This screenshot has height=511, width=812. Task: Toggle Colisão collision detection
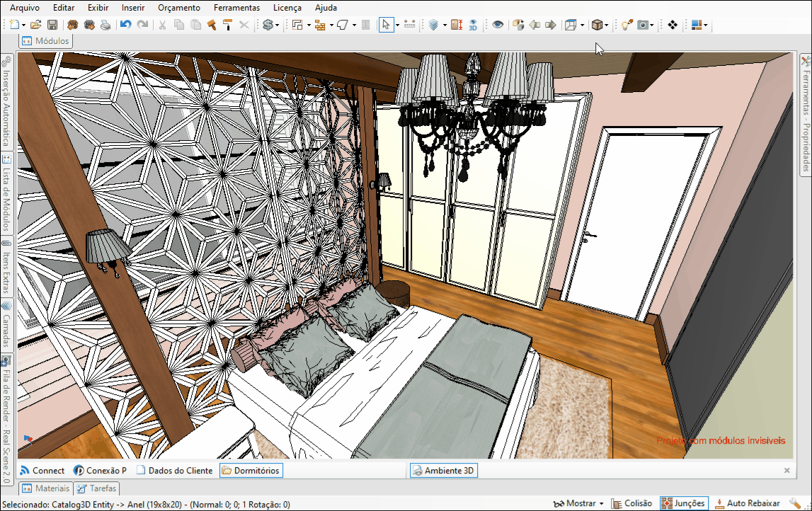(631, 503)
